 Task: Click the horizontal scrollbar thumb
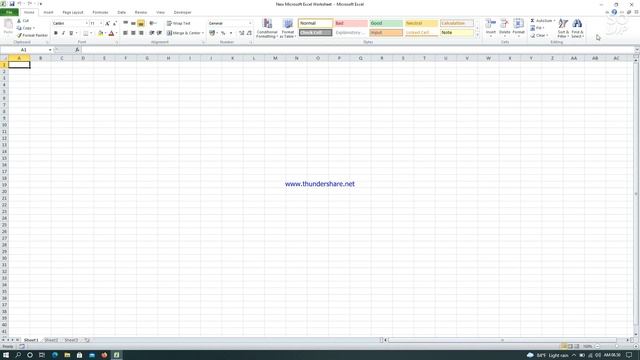pyautogui.click(x=502, y=340)
